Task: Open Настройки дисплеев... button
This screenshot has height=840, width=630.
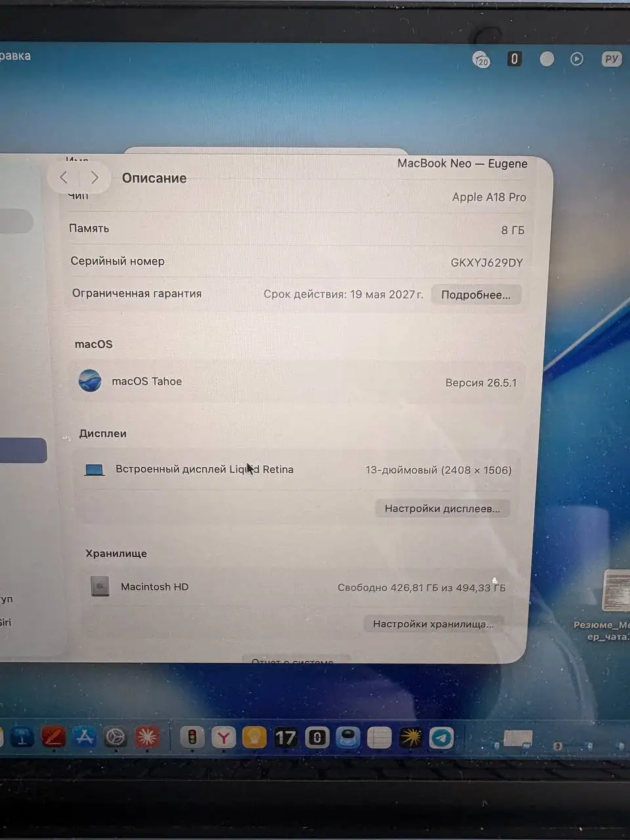Action: point(442,509)
